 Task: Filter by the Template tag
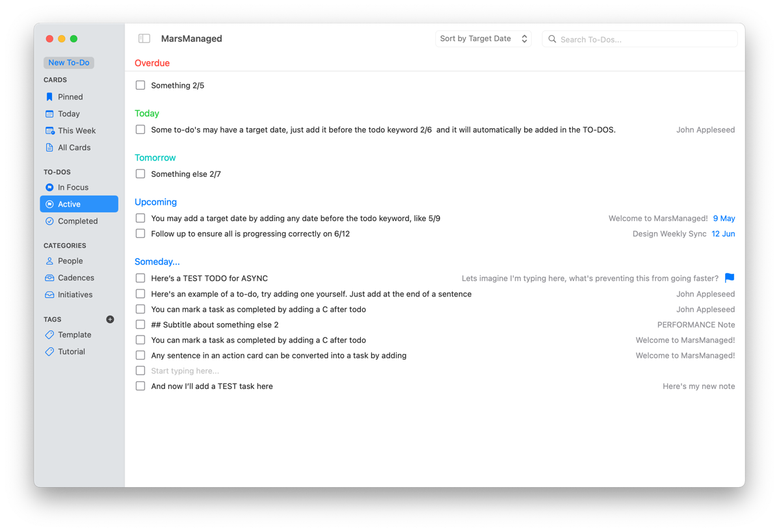pyautogui.click(x=79, y=335)
